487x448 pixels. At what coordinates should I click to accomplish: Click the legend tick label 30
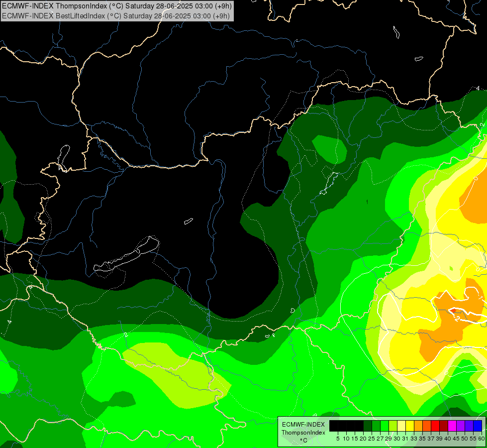[397, 439]
